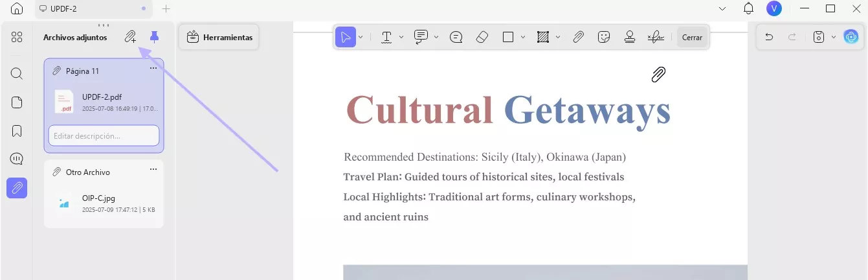Image resolution: width=868 pixels, height=280 pixels.
Task: Open the search panel in sidebar
Action: [x=17, y=73]
